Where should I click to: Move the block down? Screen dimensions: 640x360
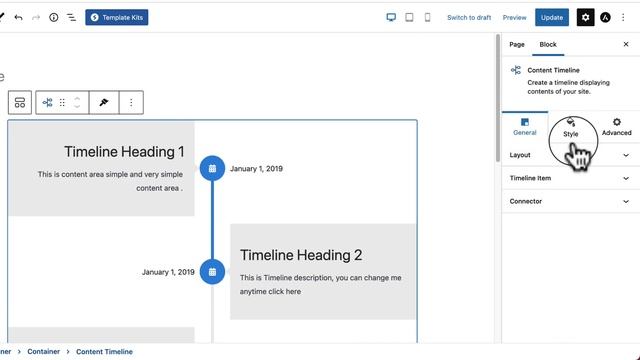[x=77, y=107]
